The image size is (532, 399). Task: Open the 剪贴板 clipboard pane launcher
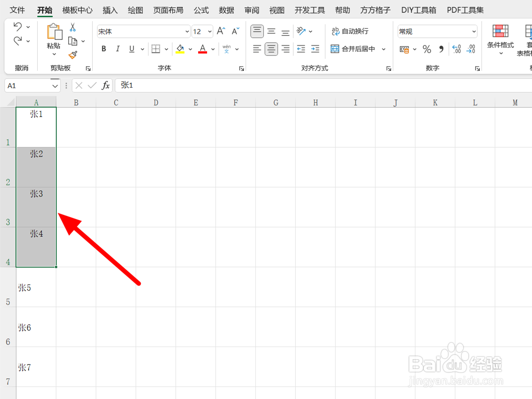88,69
